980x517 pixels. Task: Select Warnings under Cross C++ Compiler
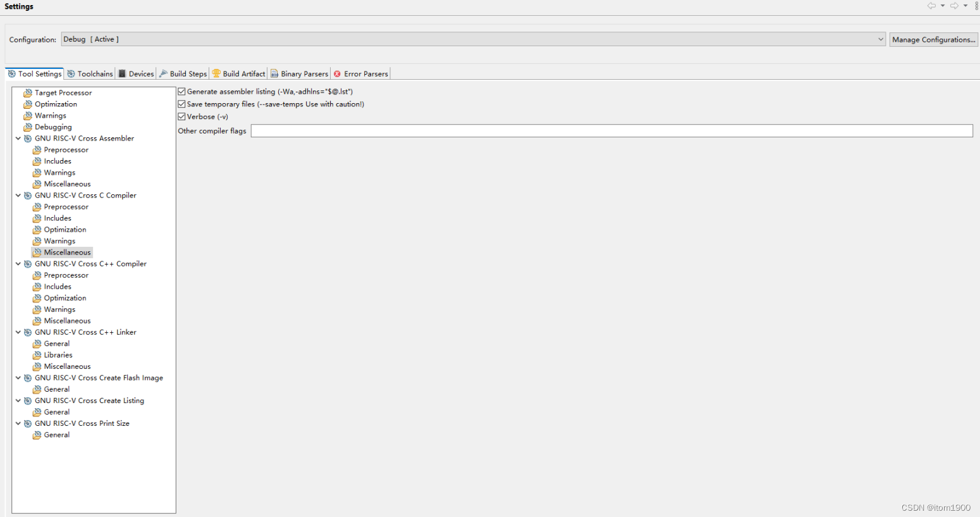point(59,309)
